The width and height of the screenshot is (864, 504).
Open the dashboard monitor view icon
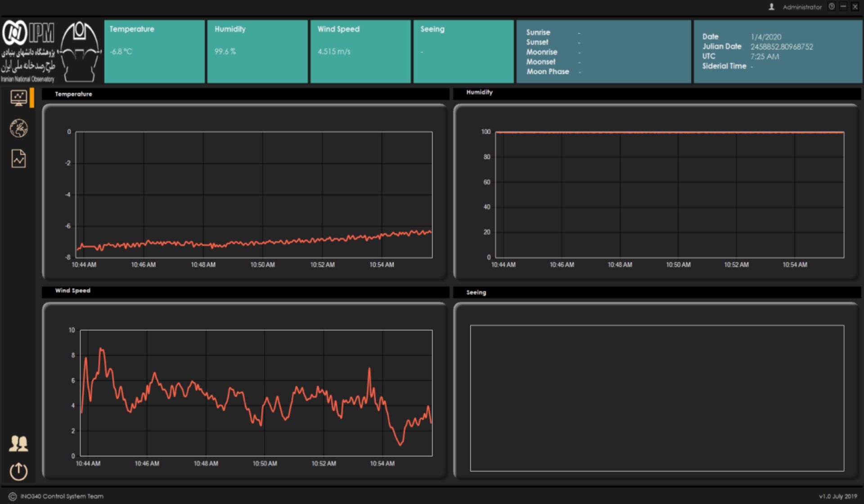tap(18, 97)
